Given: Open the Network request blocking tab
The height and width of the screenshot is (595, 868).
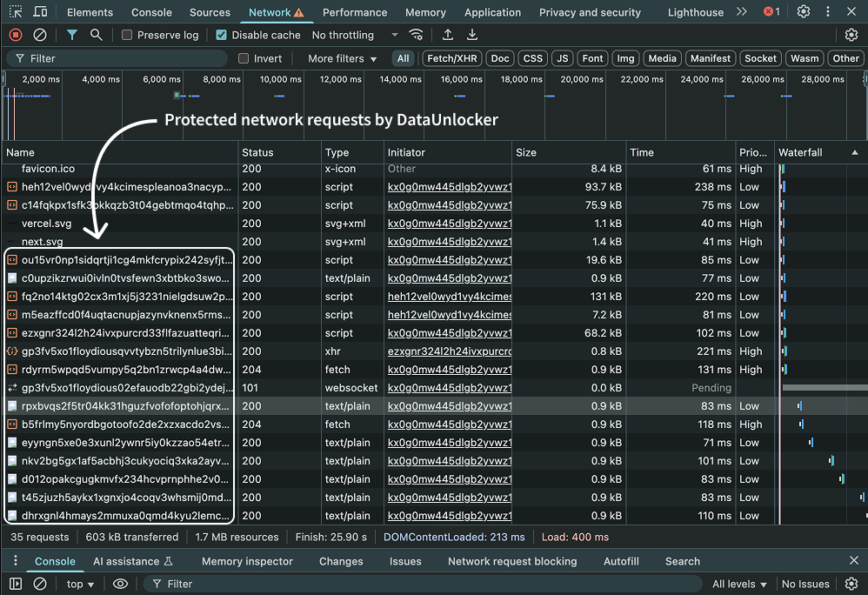Looking at the screenshot, I should pyautogui.click(x=511, y=561).
